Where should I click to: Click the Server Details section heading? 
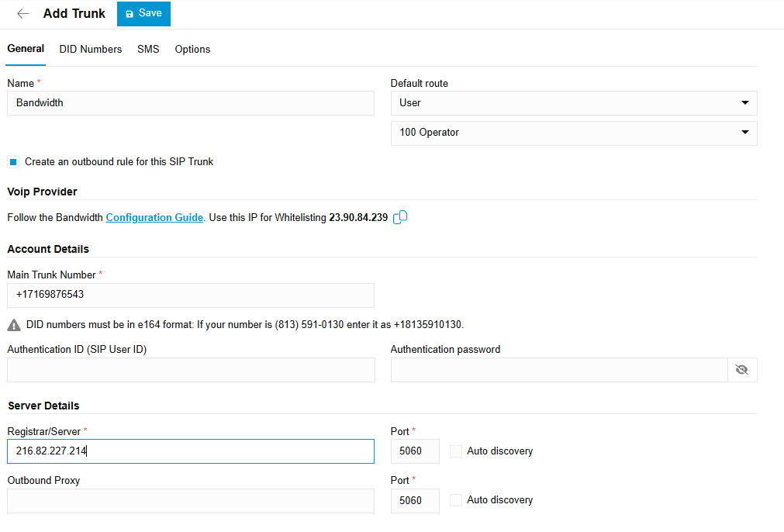point(43,406)
